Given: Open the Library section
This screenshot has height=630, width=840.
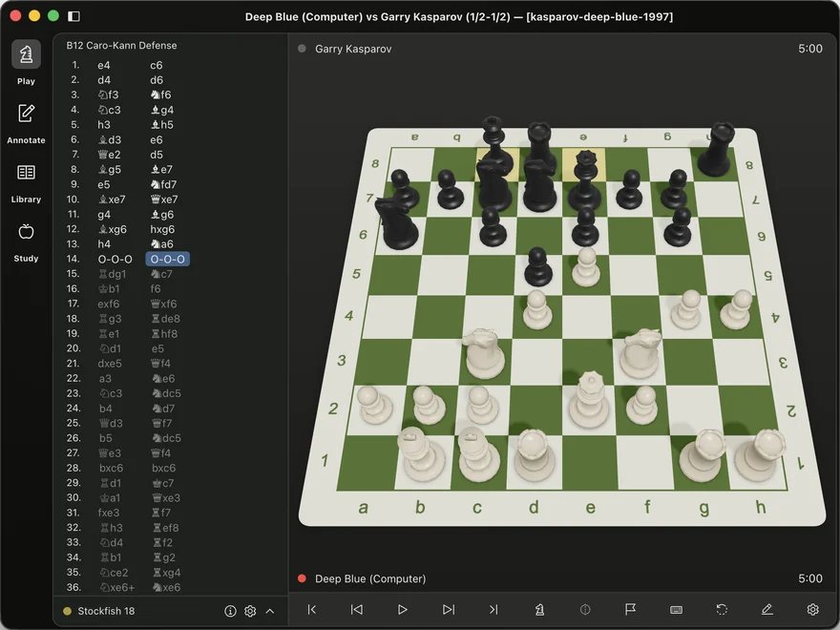Looking at the screenshot, I should pyautogui.click(x=26, y=182).
